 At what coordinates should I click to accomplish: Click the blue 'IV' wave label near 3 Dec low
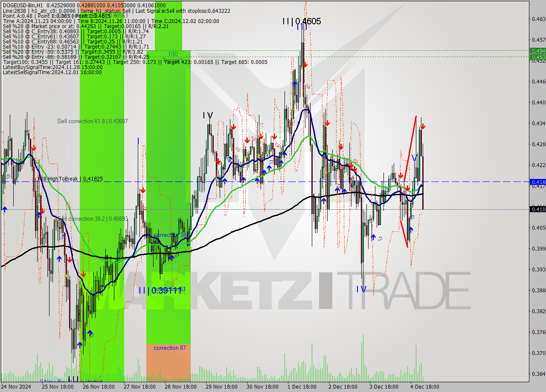pos(361,289)
